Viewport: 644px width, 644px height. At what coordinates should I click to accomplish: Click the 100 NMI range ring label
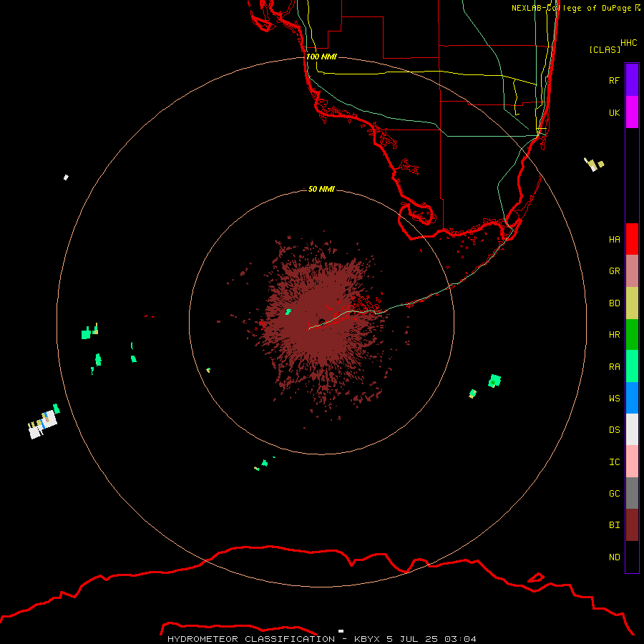click(x=321, y=57)
